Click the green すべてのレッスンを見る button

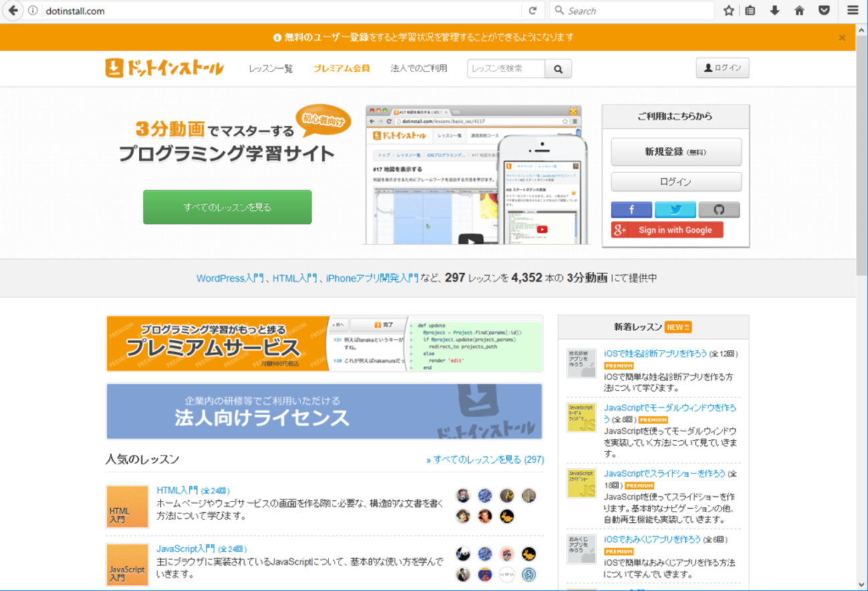(x=227, y=207)
